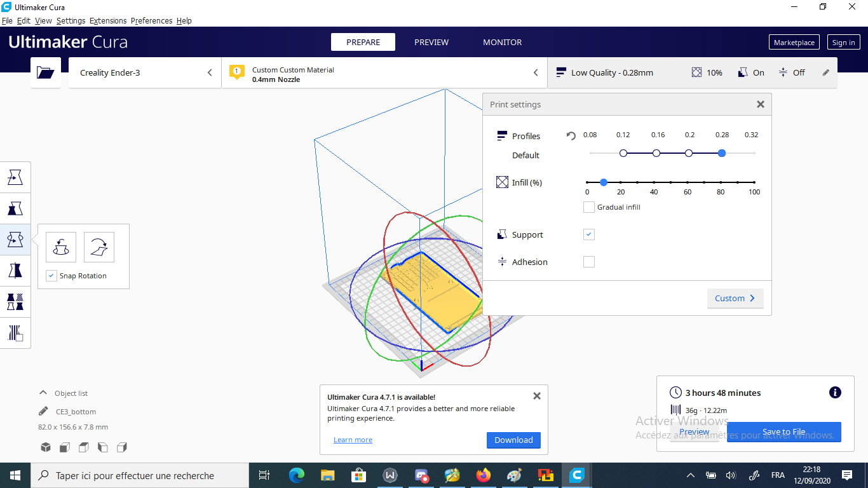868x488 pixels.
Task: Open the View menu
Action: point(43,20)
